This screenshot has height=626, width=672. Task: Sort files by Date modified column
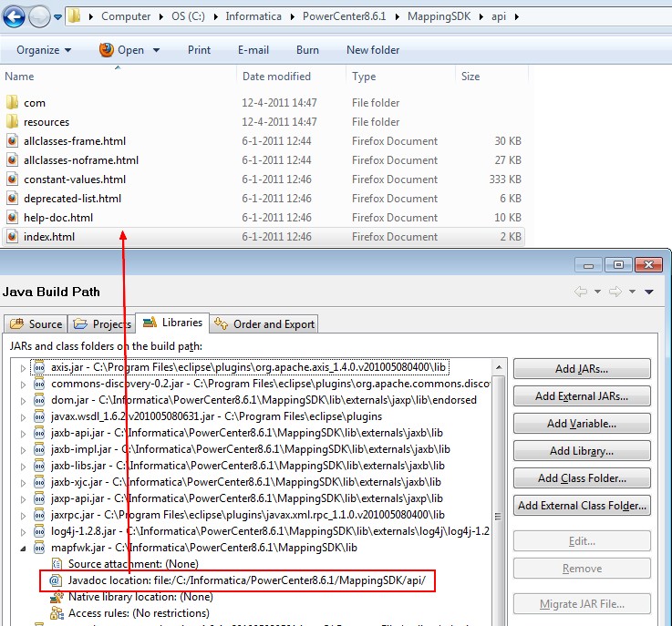point(276,77)
